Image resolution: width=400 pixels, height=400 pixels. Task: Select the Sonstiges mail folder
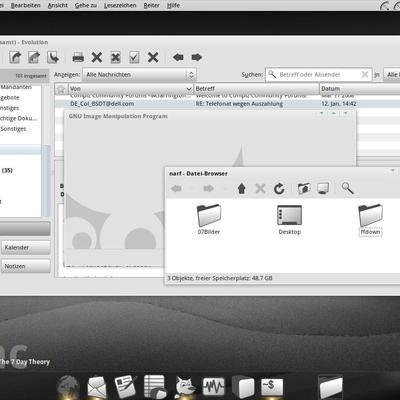[13, 129]
